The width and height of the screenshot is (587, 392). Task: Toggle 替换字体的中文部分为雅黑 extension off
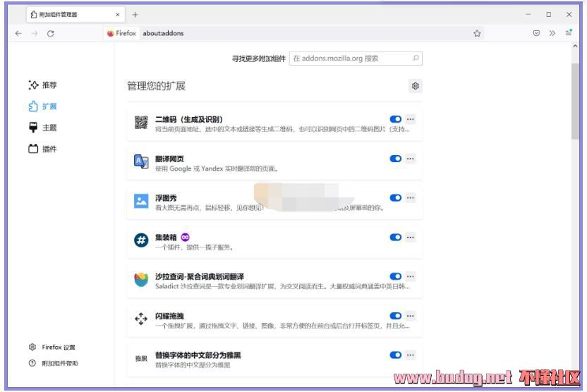tap(396, 355)
